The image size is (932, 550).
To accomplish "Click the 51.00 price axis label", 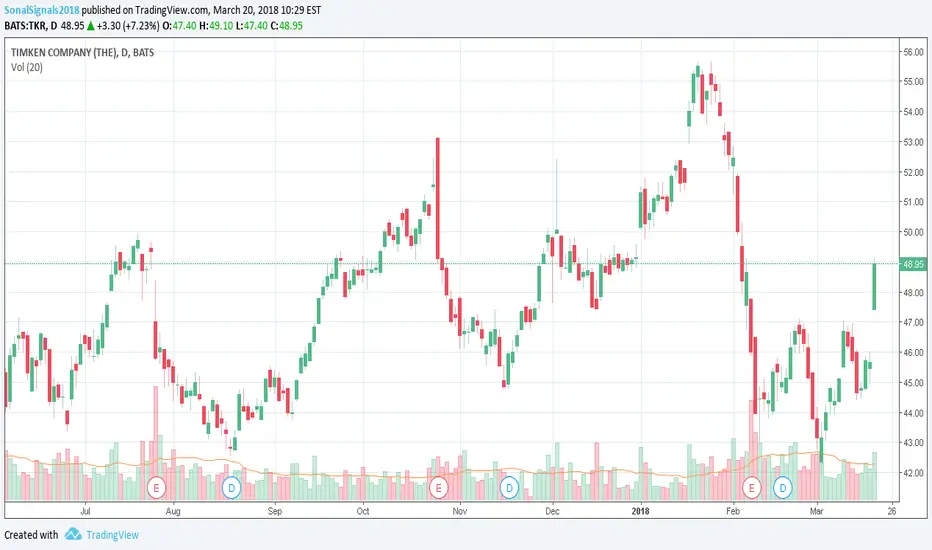I will pyautogui.click(x=914, y=202).
